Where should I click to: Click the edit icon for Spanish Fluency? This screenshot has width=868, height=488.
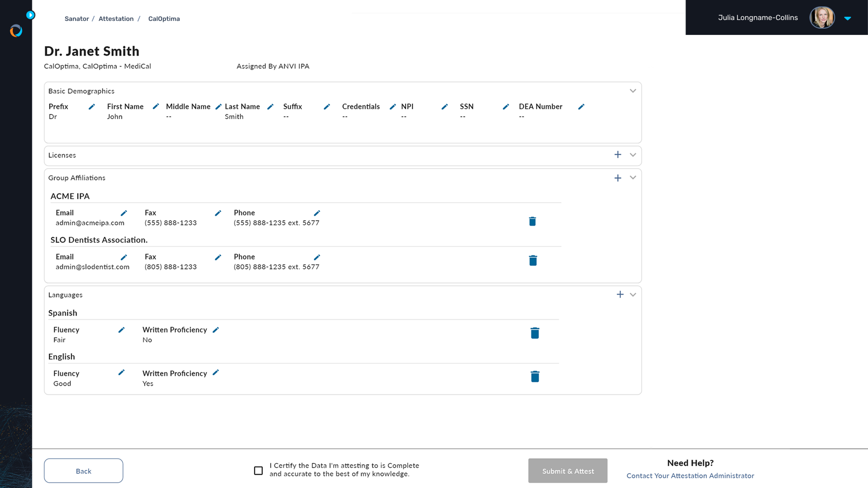122,329
